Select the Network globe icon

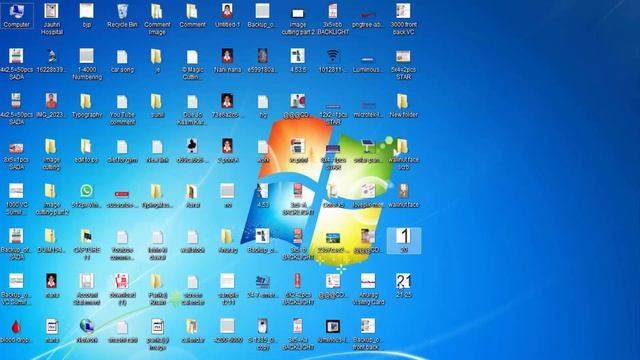click(87, 331)
